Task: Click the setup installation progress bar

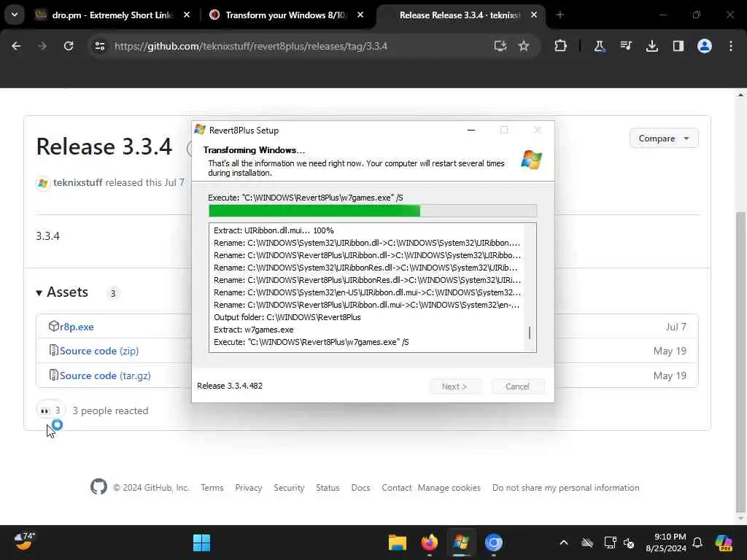Action: click(x=373, y=211)
